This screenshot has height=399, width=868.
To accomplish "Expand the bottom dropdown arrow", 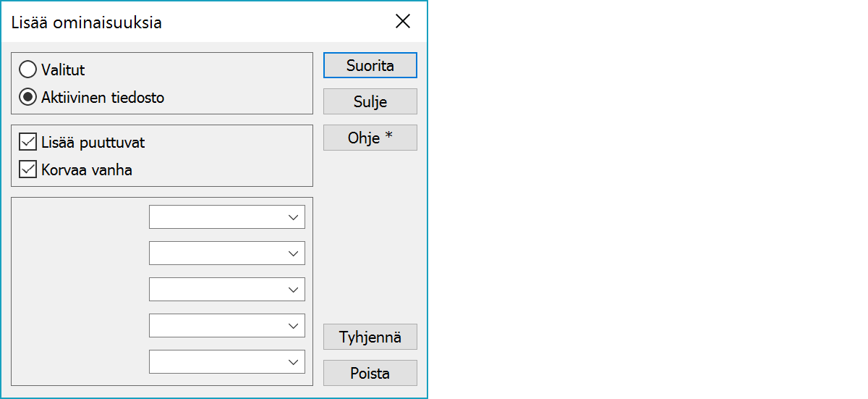I will click(x=293, y=362).
